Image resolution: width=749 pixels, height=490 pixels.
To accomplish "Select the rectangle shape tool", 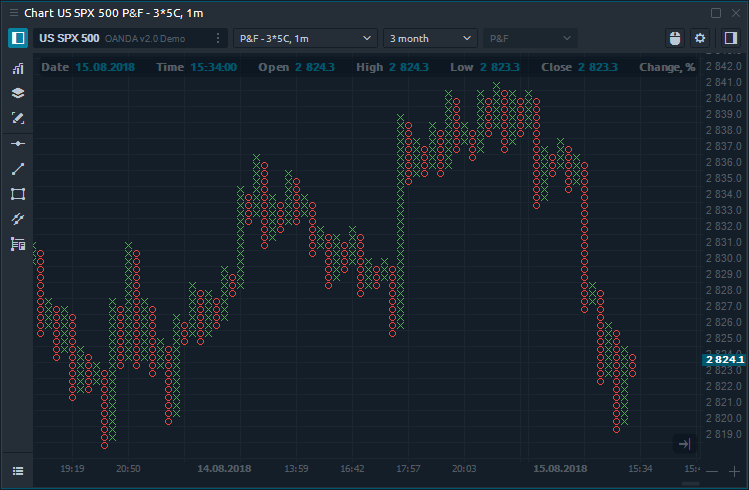I will [x=18, y=194].
